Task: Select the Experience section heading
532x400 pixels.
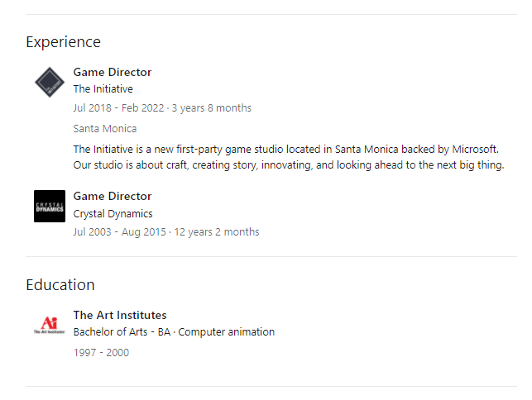Action: 63,42
